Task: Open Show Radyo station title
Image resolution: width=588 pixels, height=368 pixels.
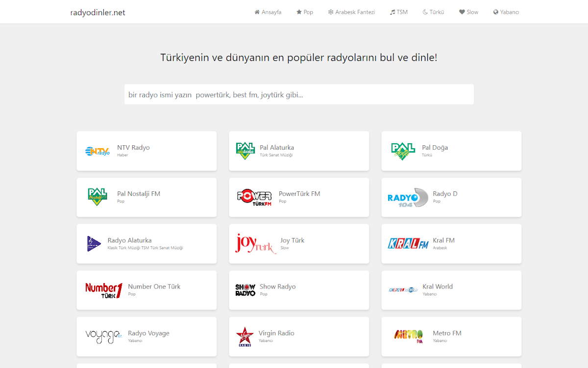Action: tap(278, 287)
